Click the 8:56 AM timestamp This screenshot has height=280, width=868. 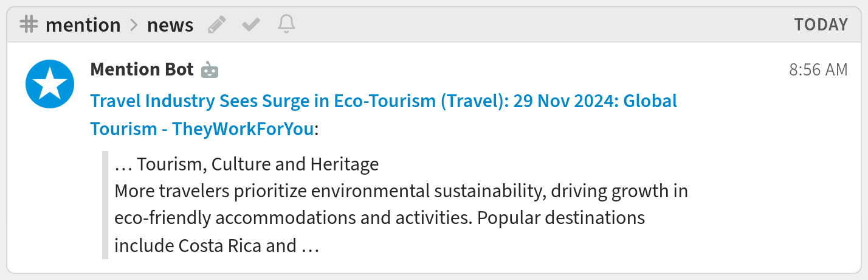(x=818, y=70)
